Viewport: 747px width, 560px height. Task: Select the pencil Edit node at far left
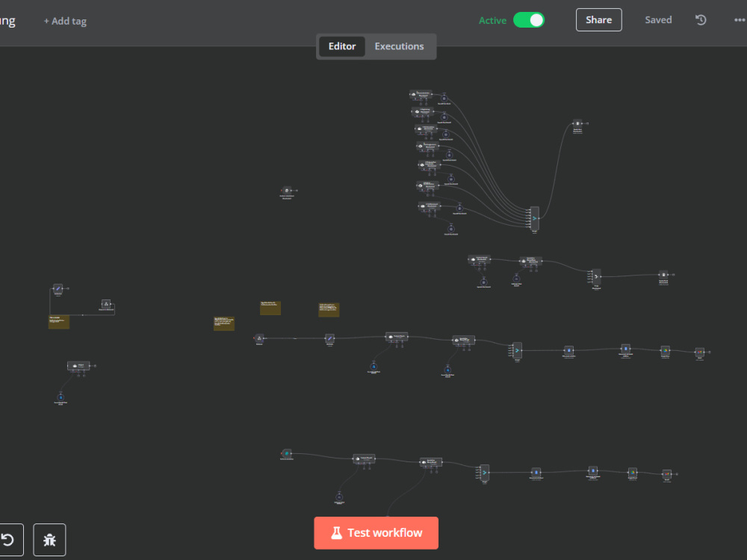click(x=58, y=288)
